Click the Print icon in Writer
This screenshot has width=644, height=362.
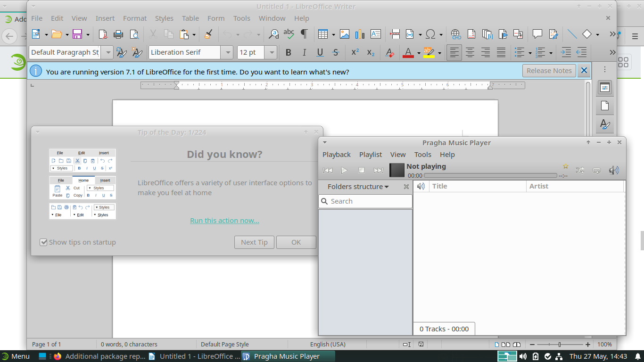(x=118, y=34)
